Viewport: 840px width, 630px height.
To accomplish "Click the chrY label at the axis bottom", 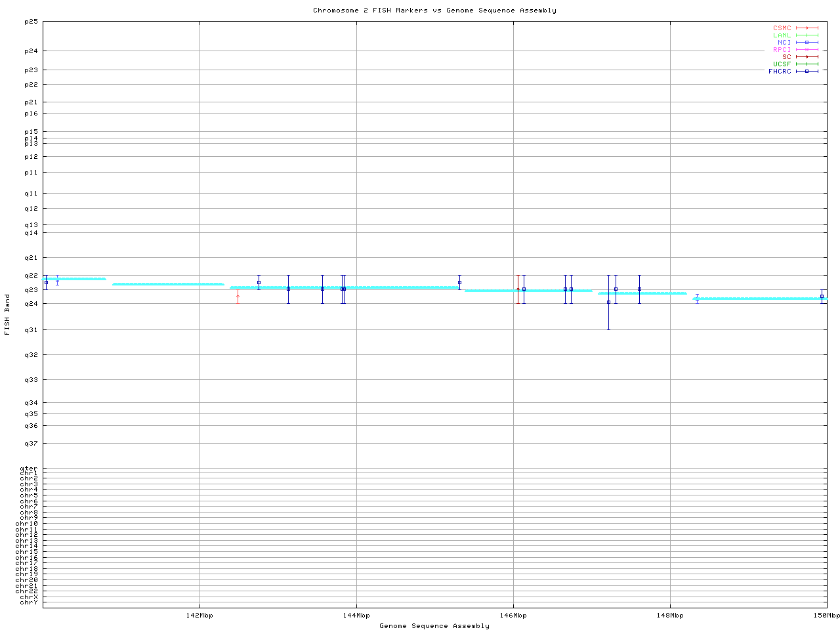I will pyautogui.click(x=29, y=602).
